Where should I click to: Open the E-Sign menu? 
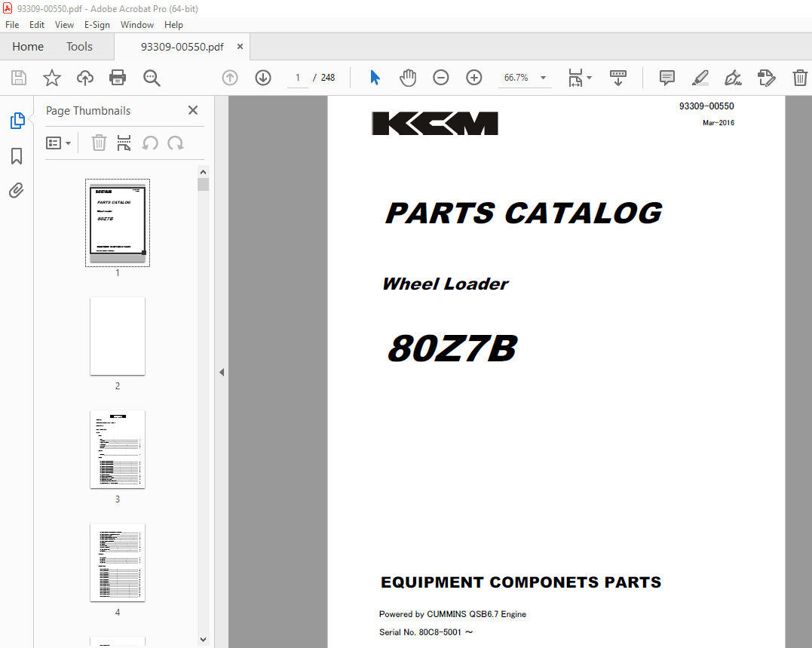(x=97, y=25)
